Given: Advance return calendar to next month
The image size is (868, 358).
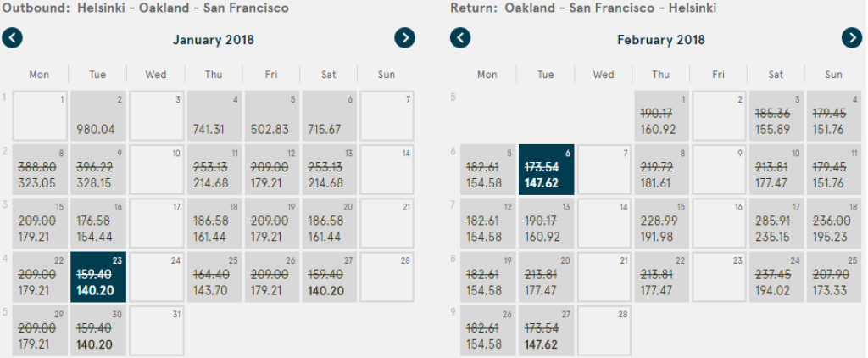Looking at the screenshot, I should [x=852, y=38].
